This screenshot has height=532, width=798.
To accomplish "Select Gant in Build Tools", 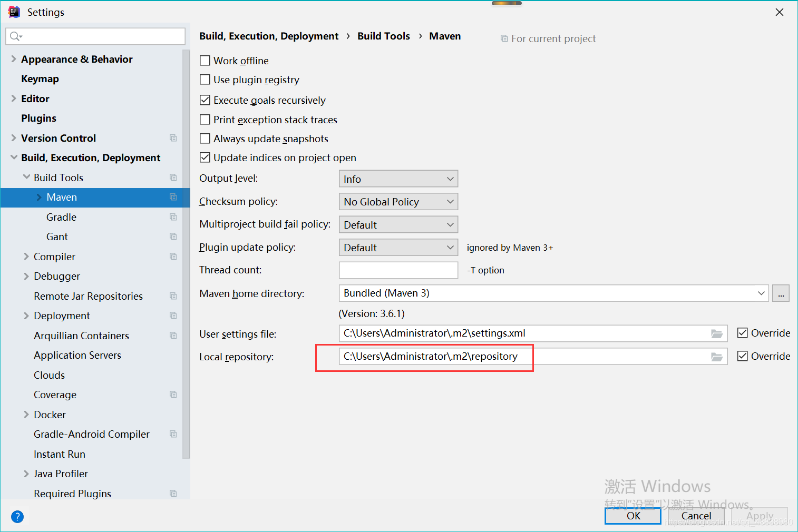I will pos(57,237).
